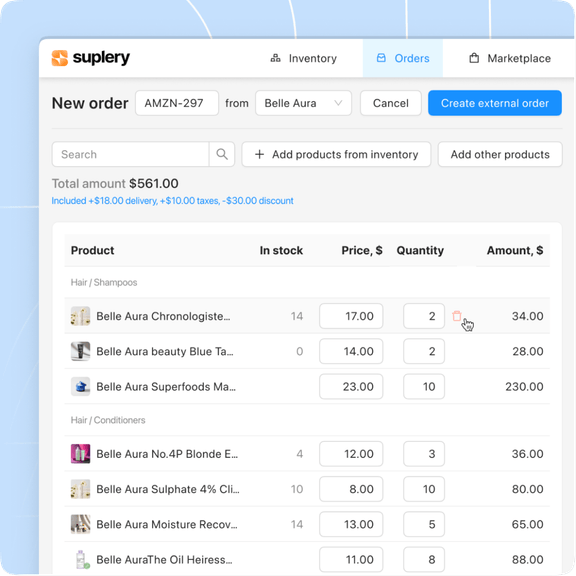
Task: Click Create external order button
Action: click(x=494, y=103)
